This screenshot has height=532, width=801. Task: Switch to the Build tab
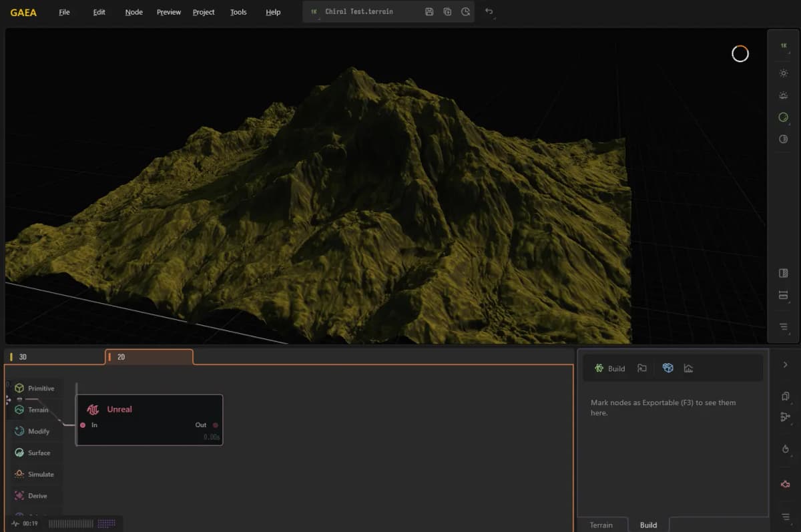tap(649, 525)
